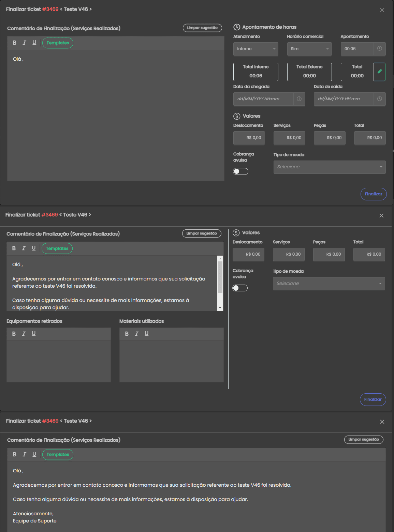Click the Valores dollar icon in the middle dialog
Viewport: 394px width, 532px height.
tap(236, 233)
